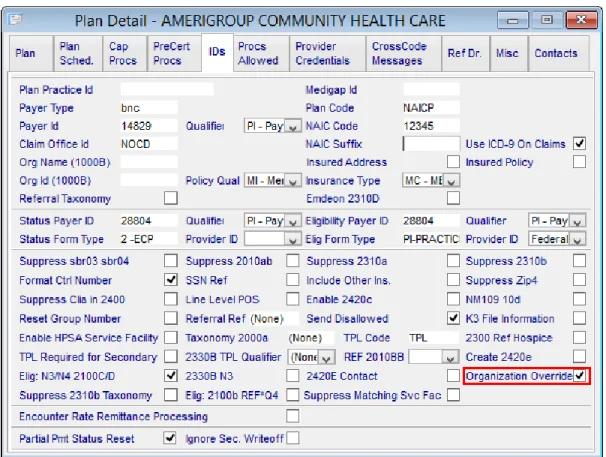The image size is (606, 457).
Task: Open the Insurance Type dropdown
Action: [431, 181]
